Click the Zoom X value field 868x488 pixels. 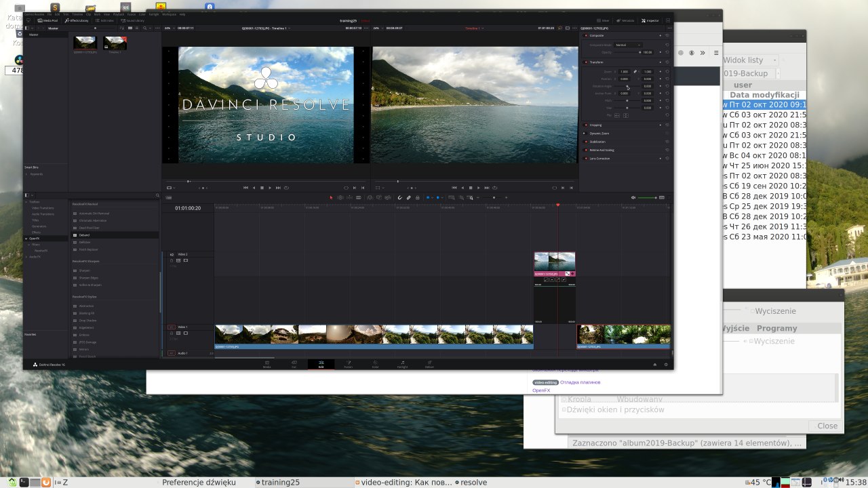pyautogui.click(x=625, y=72)
